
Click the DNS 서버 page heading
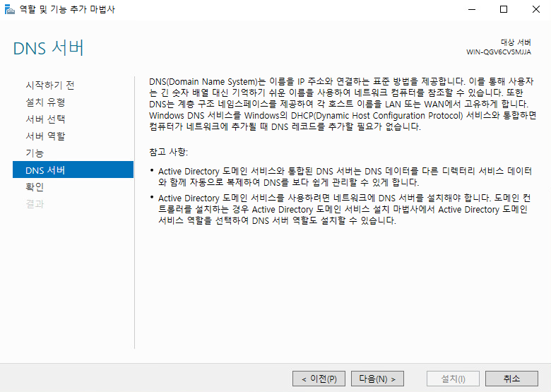pyautogui.click(x=49, y=48)
